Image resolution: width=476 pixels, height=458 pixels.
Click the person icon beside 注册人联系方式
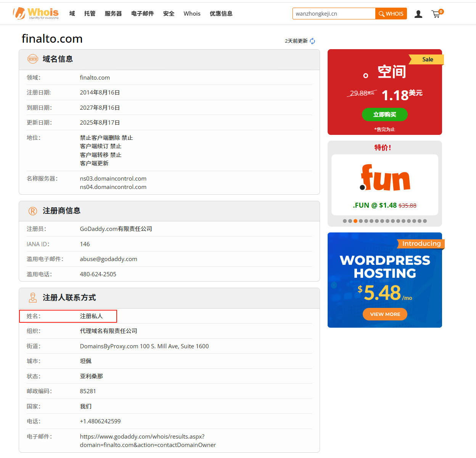click(x=33, y=298)
